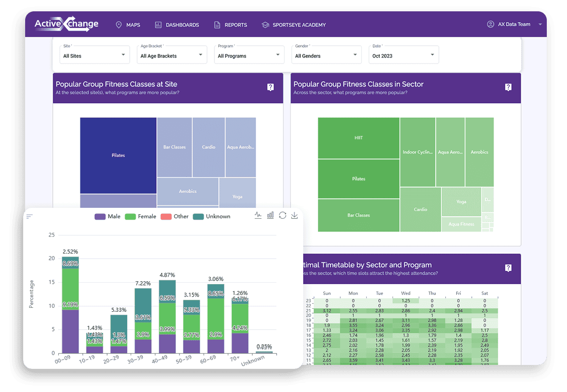Click the Dashboards chart icon

point(158,25)
